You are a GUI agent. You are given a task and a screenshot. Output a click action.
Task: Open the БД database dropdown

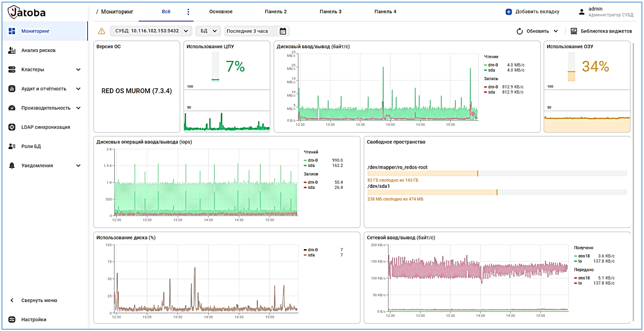[208, 31]
